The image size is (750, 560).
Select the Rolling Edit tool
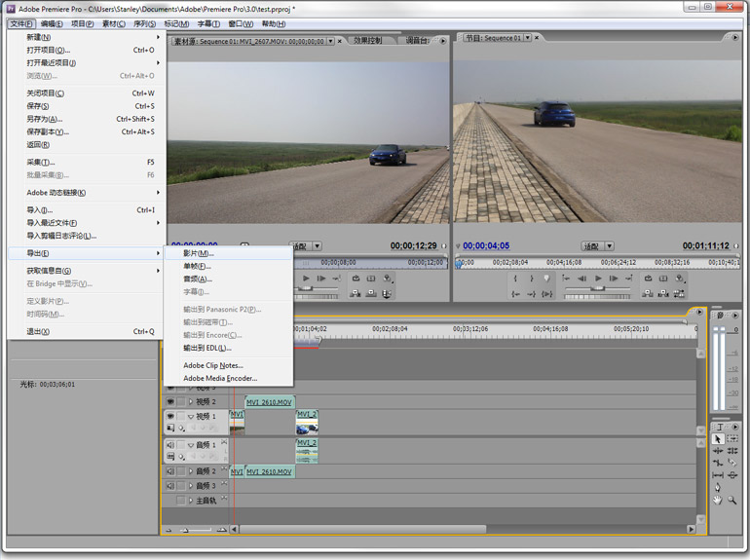click(731, 451)
